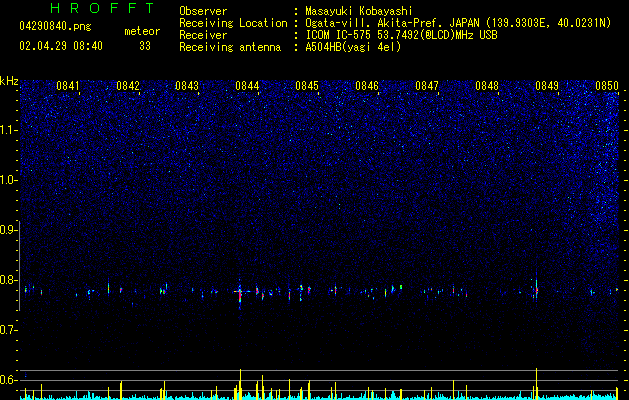Viewport: 629px width, 400px height.
Task: Click the 0849 time marker
Action: (x=547, y=86)
